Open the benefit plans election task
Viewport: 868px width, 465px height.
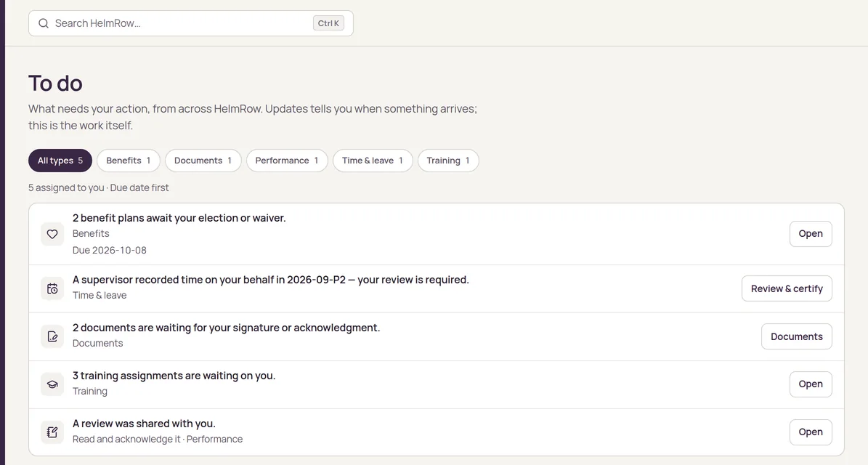(811, 234)
